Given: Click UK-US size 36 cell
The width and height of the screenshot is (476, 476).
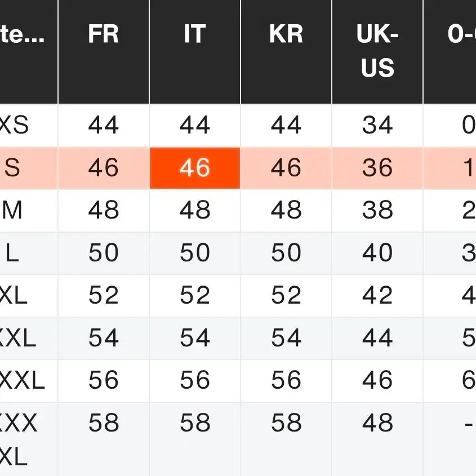Looking at the screenshot, I should (x=377, y=168).
